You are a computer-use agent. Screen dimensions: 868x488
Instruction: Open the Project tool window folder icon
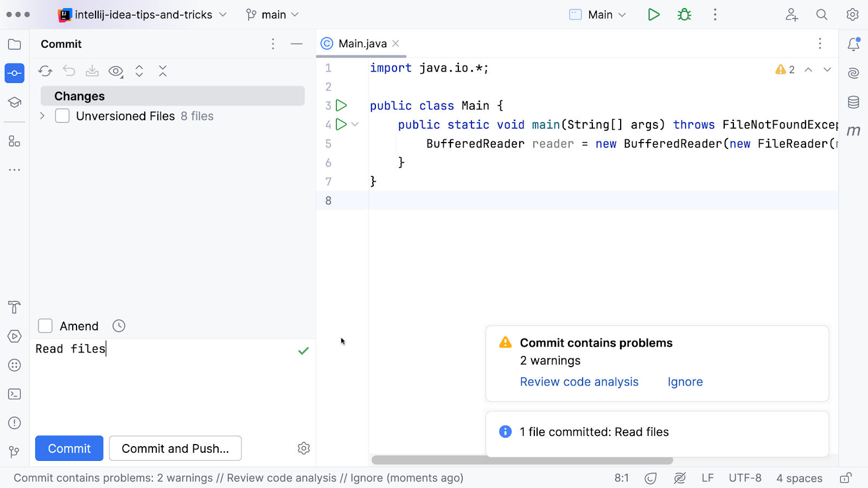click(x=15, y=44)
